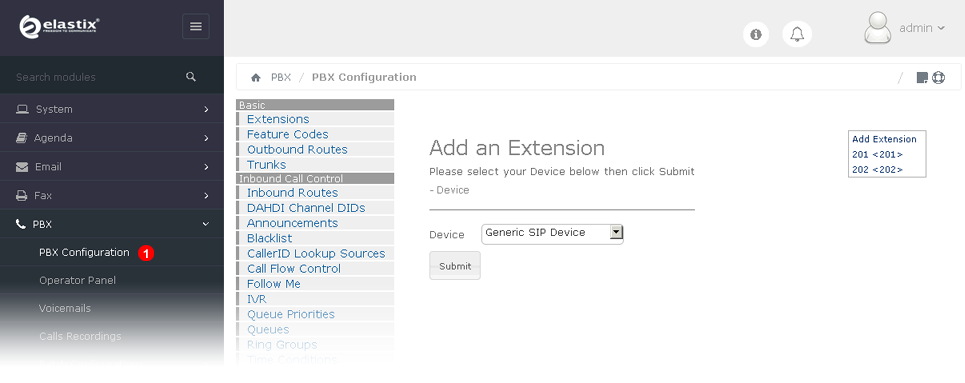Click the PBX breadcrumb link
Screen dimensions: 965x383
281,78
